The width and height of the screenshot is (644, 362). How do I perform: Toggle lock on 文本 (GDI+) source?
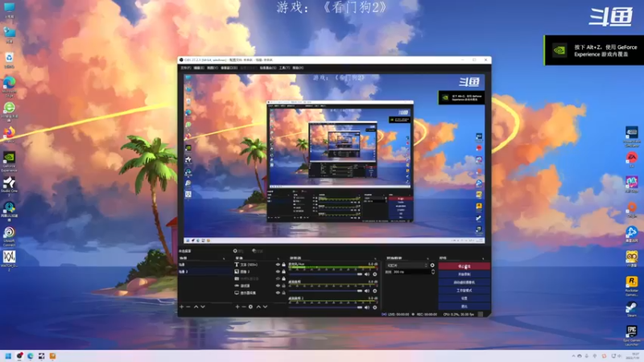tap(283, 265)
